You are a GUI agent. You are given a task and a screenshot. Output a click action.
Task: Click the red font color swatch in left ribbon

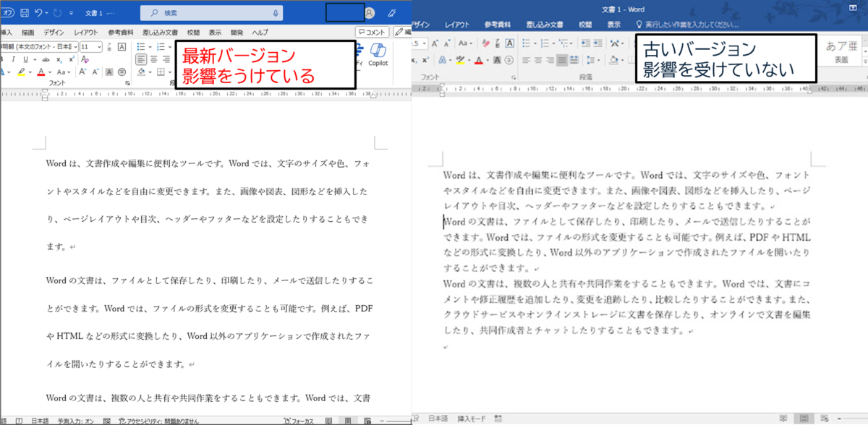coord(40,72)
